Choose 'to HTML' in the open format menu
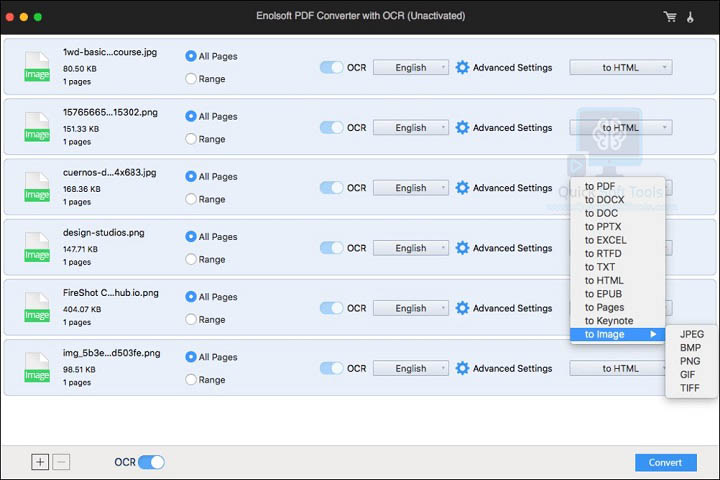Image resolution: width=720 pixels, height=480 pixels. click(x=618, y=280)
